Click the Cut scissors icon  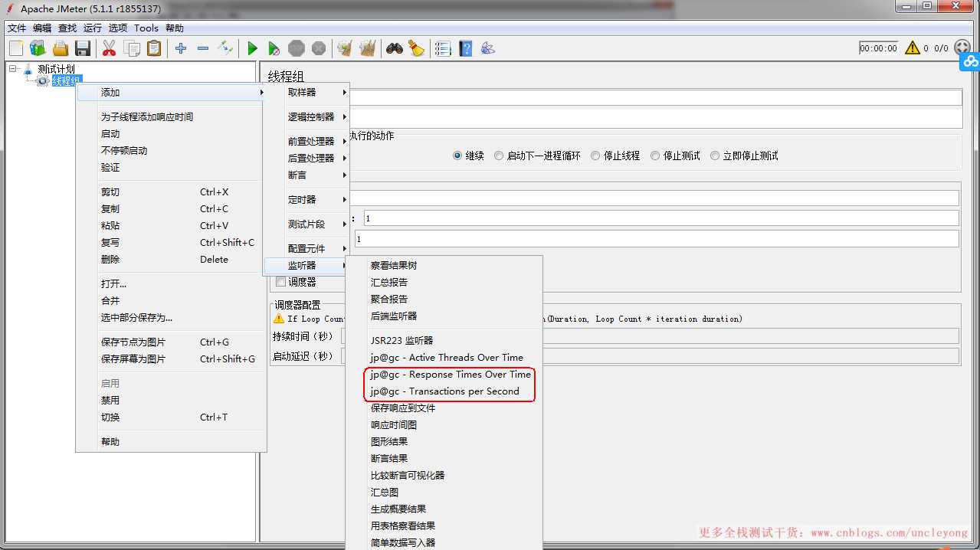point(109,48)
